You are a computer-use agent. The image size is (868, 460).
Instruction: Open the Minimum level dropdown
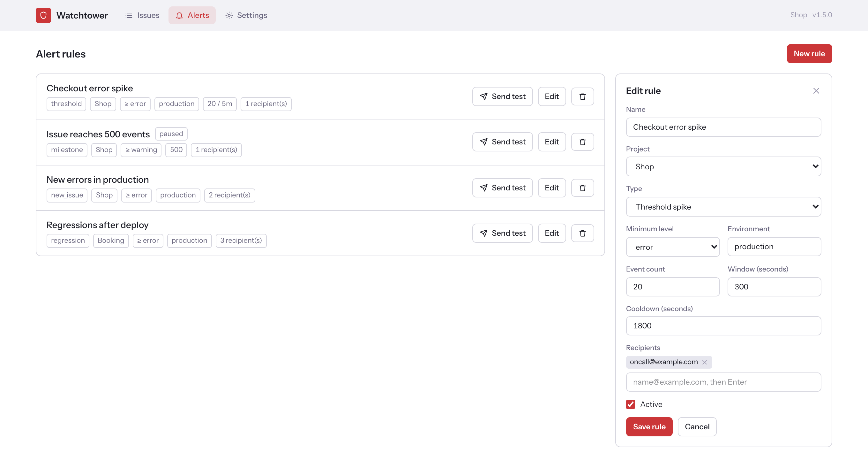click(673, 247)
